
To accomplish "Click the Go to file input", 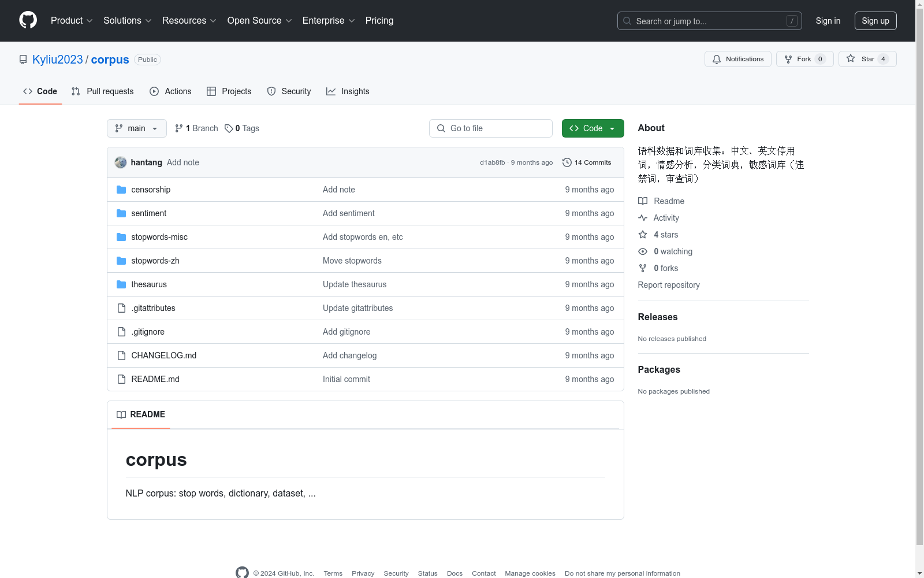I will [491, 128].
